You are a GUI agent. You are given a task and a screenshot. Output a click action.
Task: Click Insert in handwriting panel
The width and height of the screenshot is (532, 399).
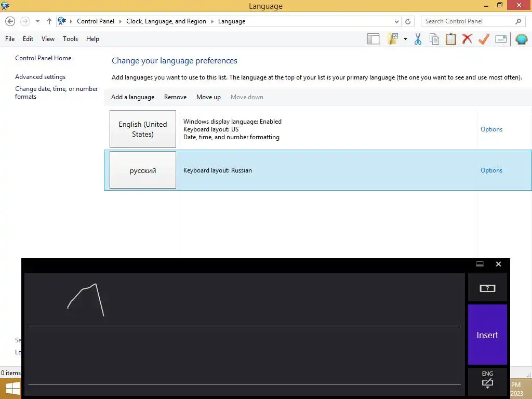[x=487, y=335]
